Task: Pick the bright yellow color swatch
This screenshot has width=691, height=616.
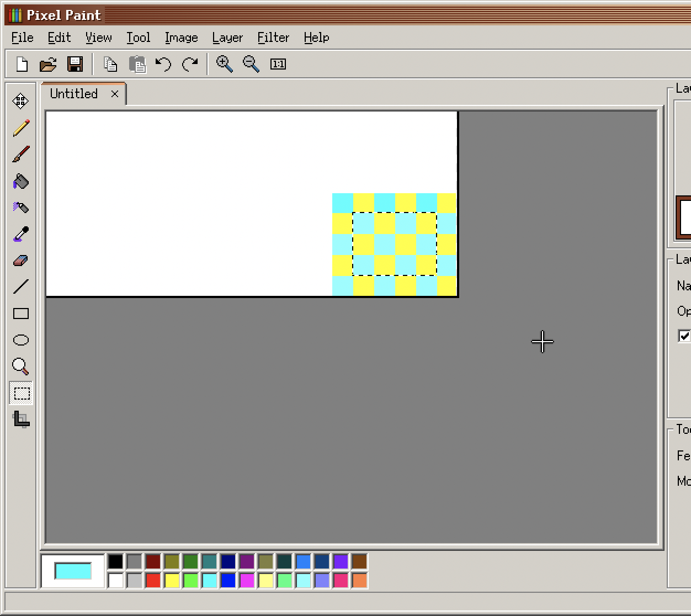Action: (172, 580)
